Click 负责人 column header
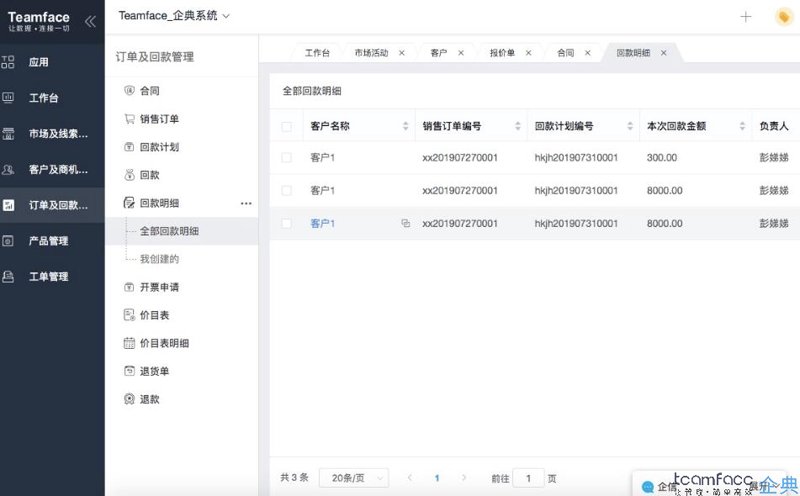This screenshot has width=800, height=496. (773, 126)
